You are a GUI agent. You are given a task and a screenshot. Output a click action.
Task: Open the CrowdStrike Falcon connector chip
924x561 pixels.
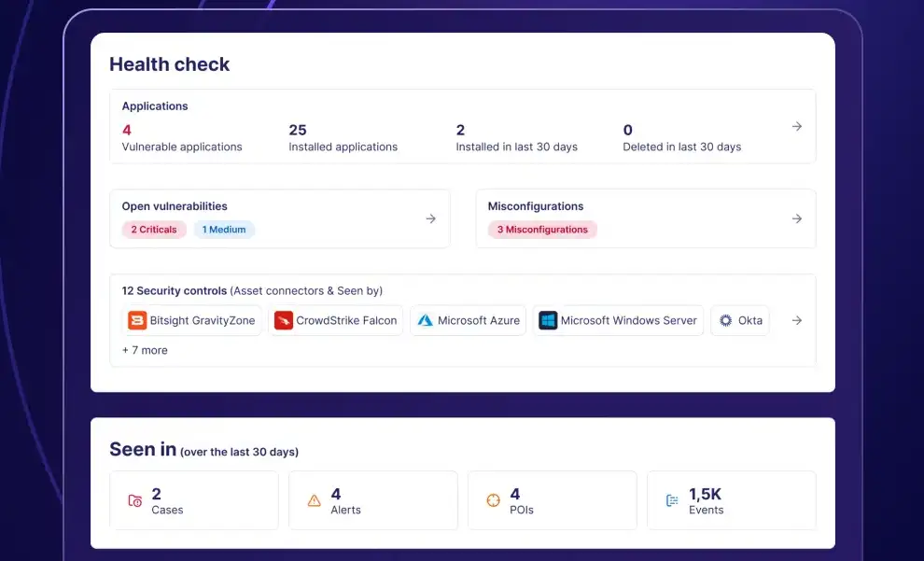click(335, 320)
